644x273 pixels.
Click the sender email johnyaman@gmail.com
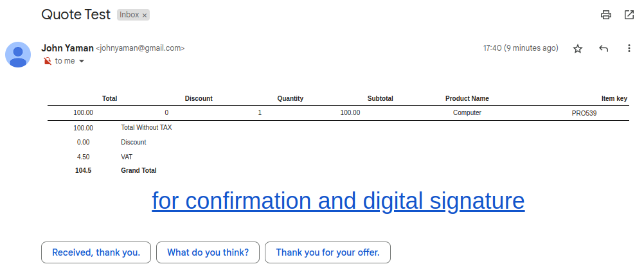pos(140,48)
